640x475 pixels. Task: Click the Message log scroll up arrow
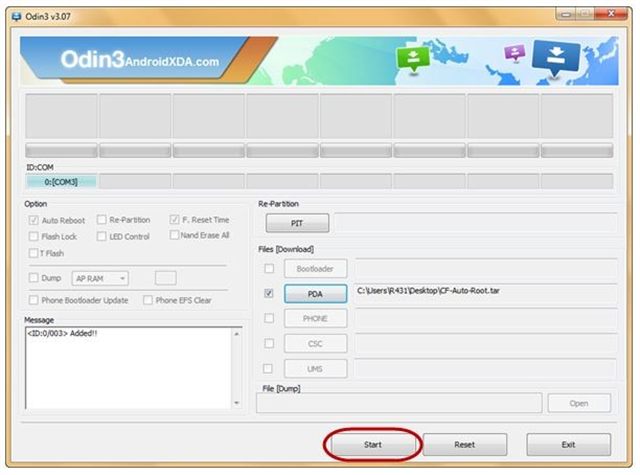[237, 334]
